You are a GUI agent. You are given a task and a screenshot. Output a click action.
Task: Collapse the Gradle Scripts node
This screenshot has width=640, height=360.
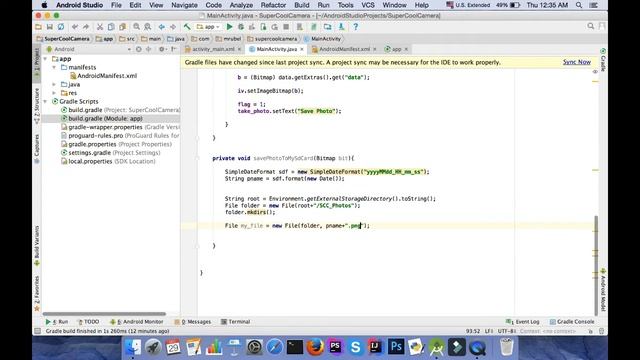pyautogui.click(x=45, y=102)
